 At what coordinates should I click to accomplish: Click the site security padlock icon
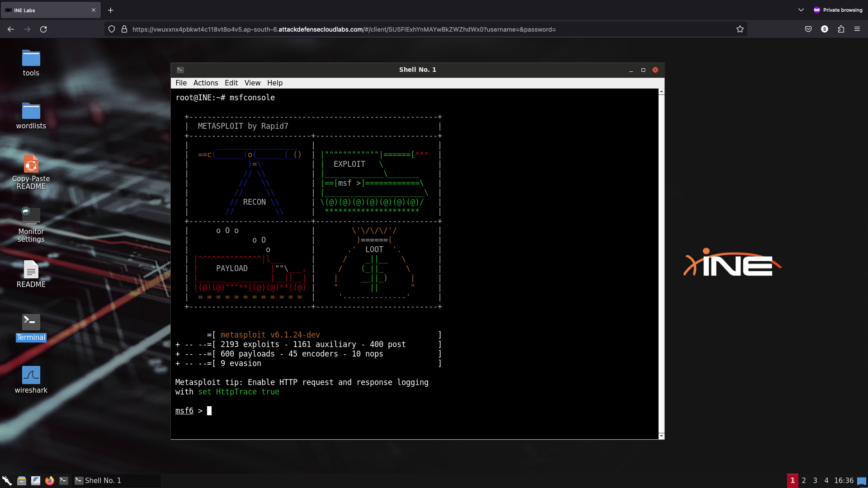[124, 29]
